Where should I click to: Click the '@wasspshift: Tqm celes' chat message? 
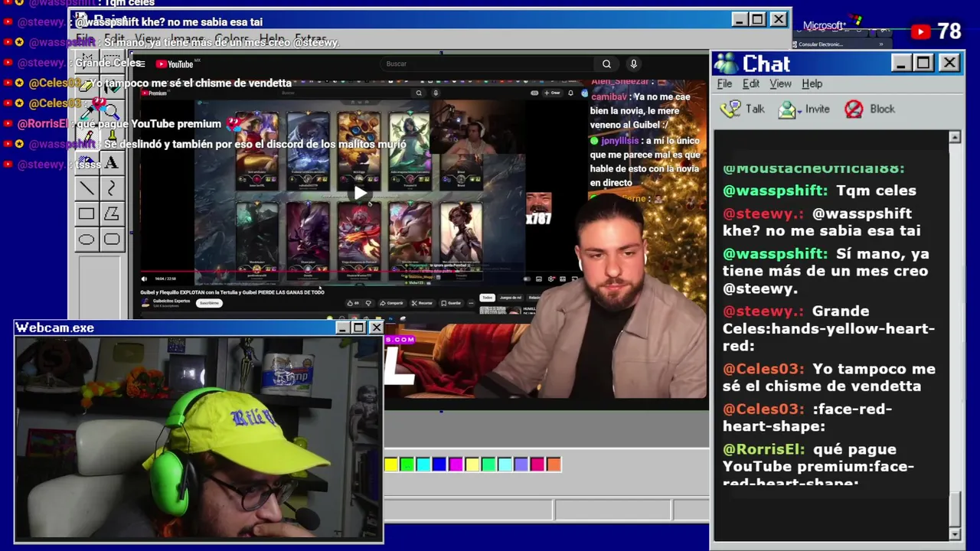click(819, 191)
